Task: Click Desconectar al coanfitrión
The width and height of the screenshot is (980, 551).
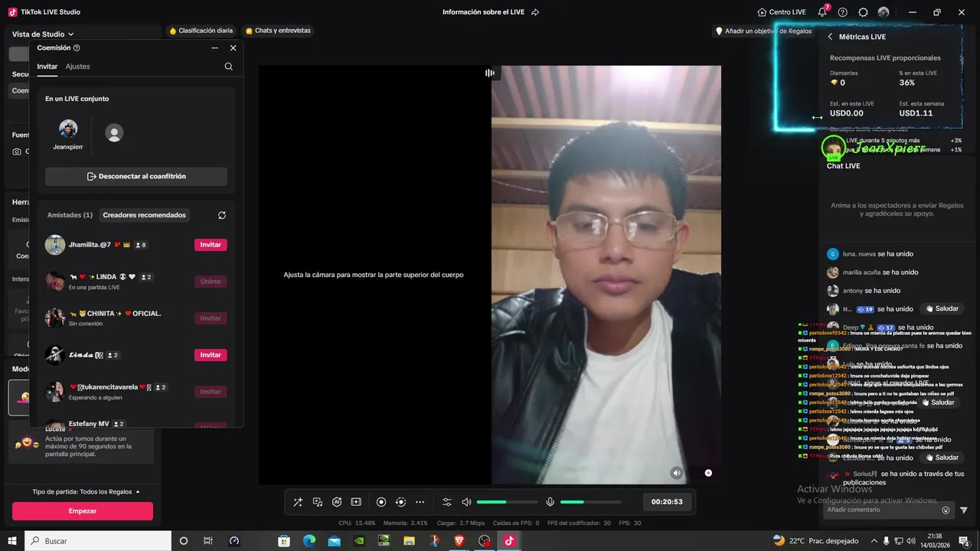Action: tap(136, 176)
